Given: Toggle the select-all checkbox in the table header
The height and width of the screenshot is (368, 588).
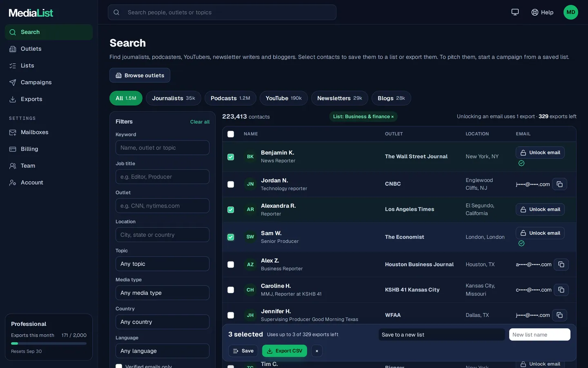Looking at the screenshot, I should pos(231,134).
